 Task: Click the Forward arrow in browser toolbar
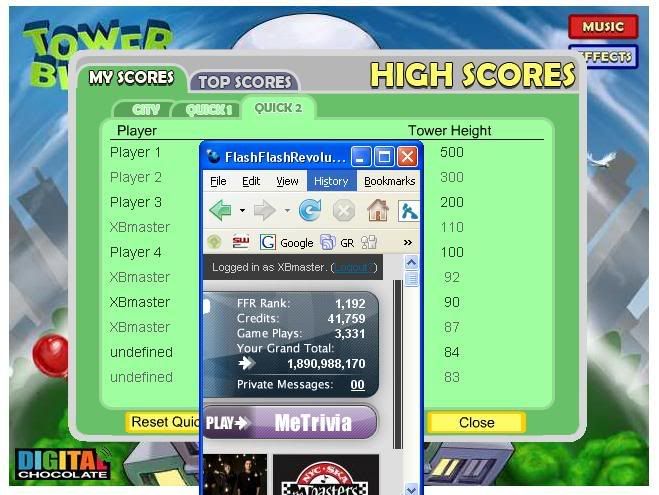[x=264, y=211]
